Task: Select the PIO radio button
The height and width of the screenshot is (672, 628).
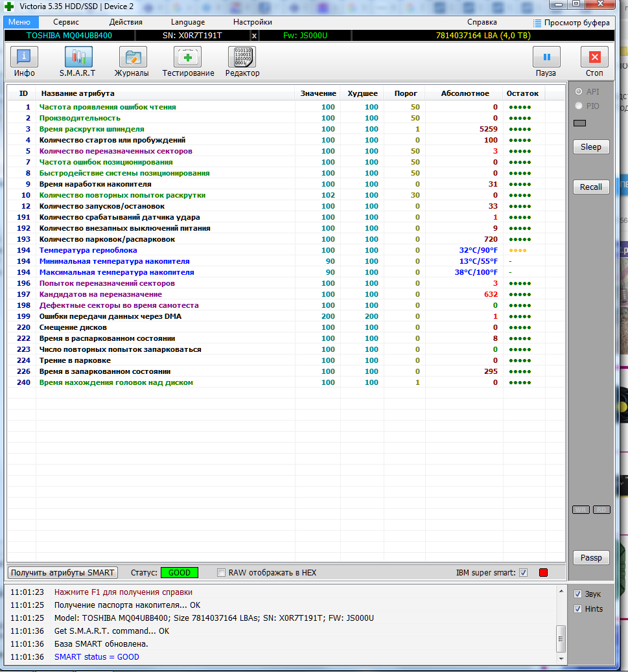Action: [579, 106]
